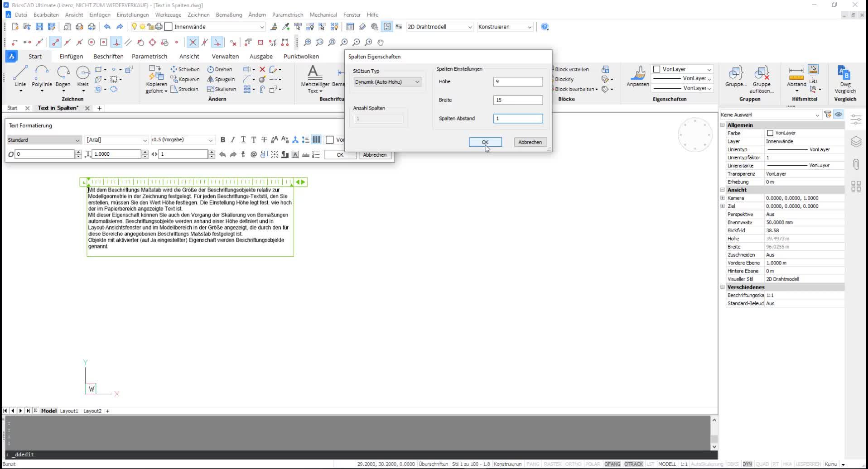The height and width of the screenshot is (469, 868).
Task: Click the Mehrzeiliger Text tool
Action: 314,79
